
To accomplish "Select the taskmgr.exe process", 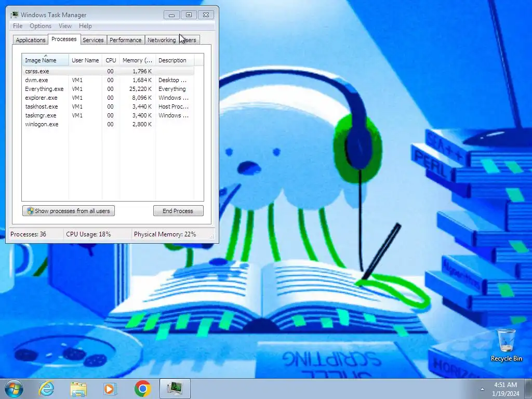I will coord(108,115).
